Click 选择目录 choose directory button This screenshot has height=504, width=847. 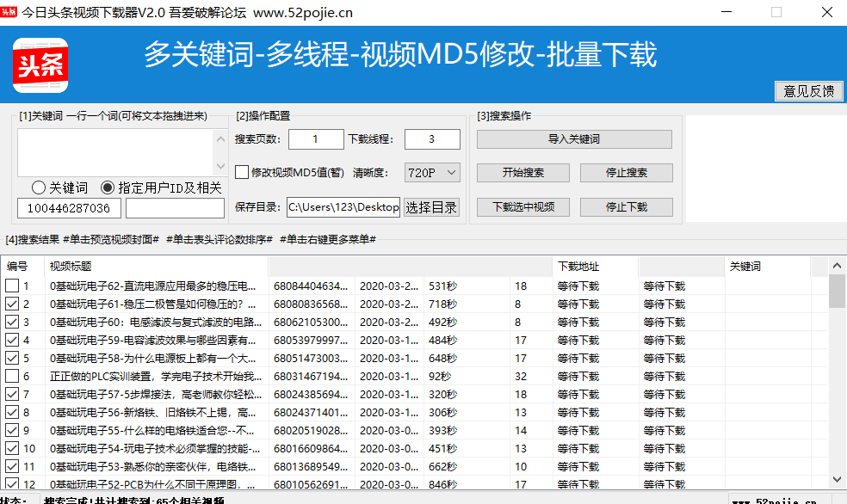(431, 207)
